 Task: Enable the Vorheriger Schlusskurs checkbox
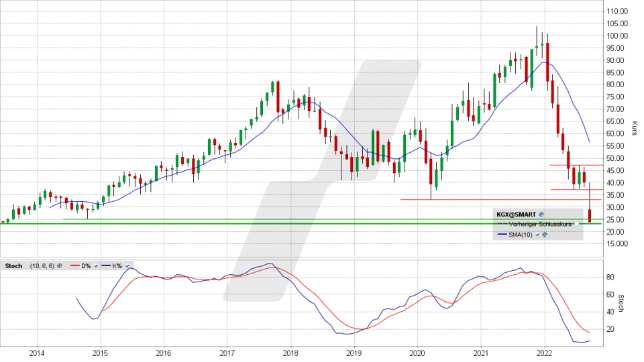tap(577, 224)
